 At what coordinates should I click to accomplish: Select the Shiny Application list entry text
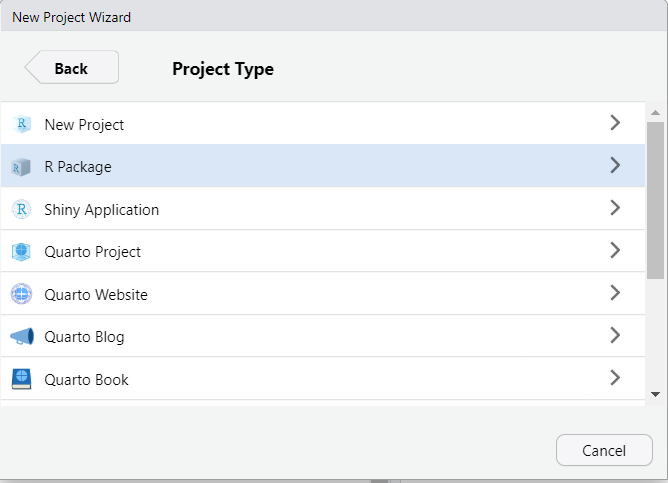pyautogui.click(x=101, y=210)
